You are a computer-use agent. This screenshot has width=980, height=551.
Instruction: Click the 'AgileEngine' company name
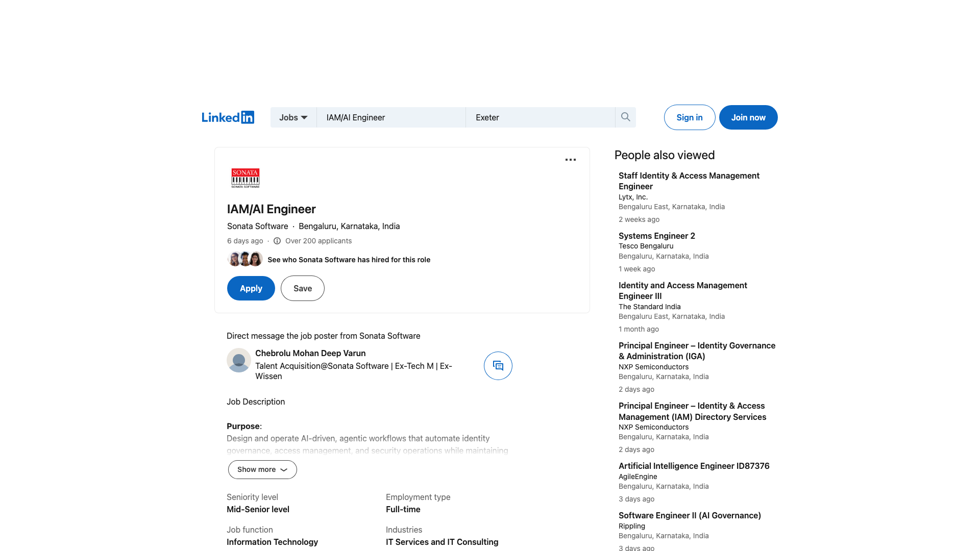tap(638, 477)
